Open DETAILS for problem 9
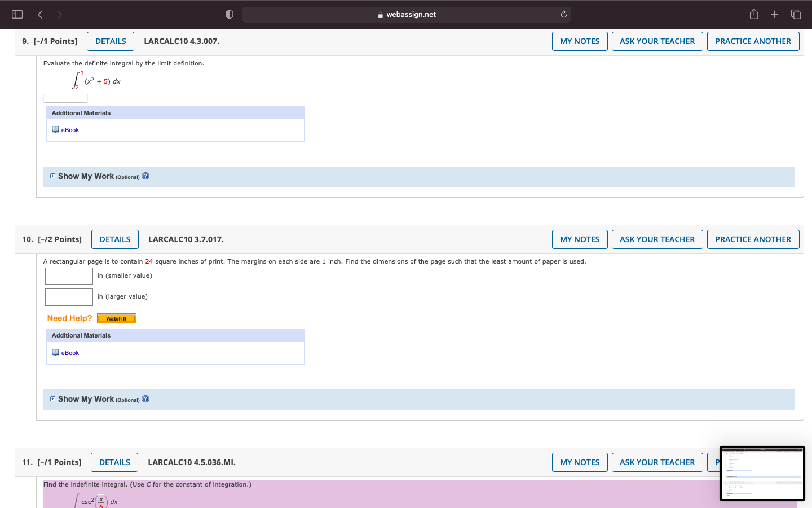This screenshot has height=508, width=812. pyautogui.click(x=110, y=41)
